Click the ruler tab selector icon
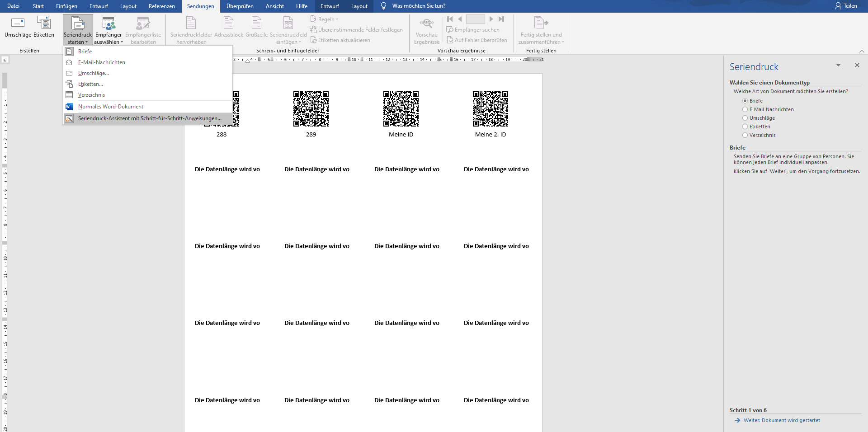 tap(5, 60)
